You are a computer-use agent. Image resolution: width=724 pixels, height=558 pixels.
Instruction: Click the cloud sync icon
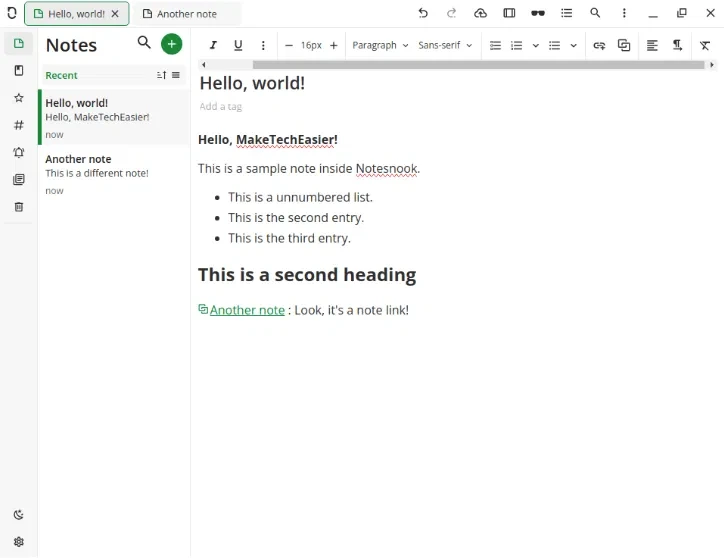pos(480,14)
